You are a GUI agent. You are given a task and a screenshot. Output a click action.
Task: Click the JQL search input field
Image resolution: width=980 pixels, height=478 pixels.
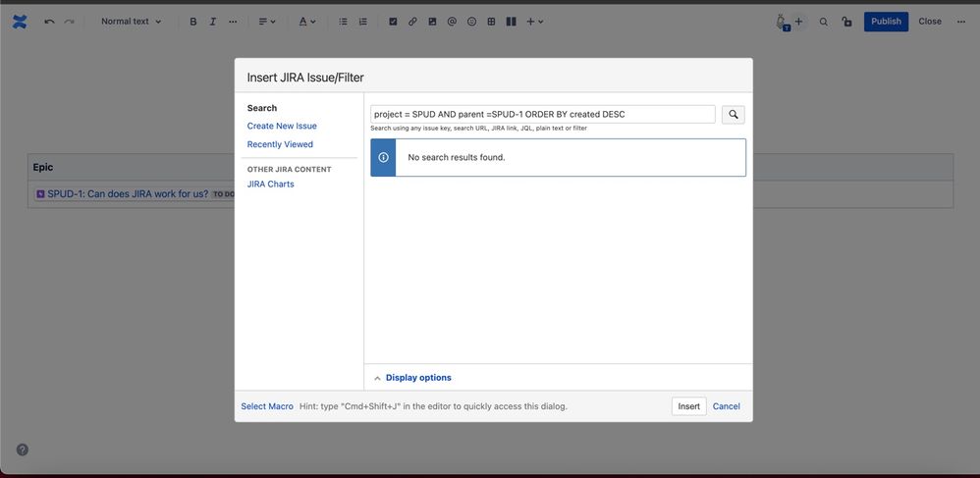(x=542, y=114)
